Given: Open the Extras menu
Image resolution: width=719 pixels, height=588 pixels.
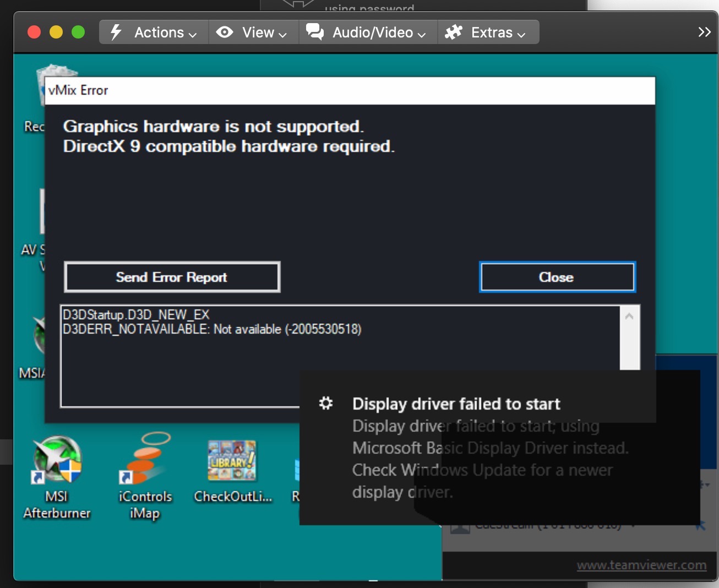Looking at the screenshot, I should 488,32.
